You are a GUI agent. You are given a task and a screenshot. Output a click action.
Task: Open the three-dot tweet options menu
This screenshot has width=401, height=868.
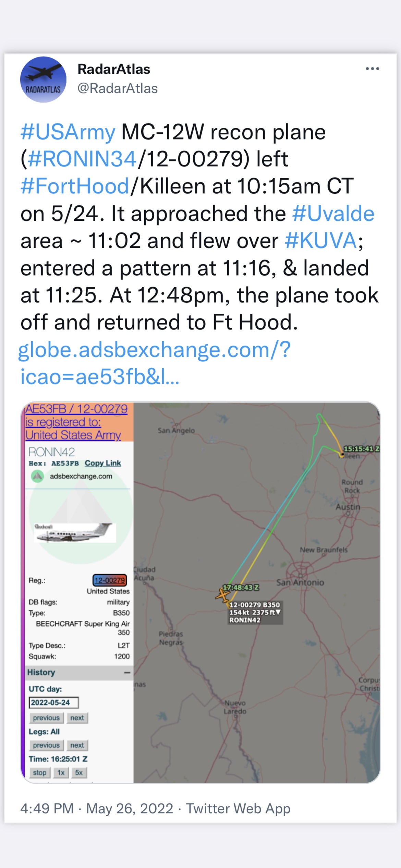pos(372,69)
